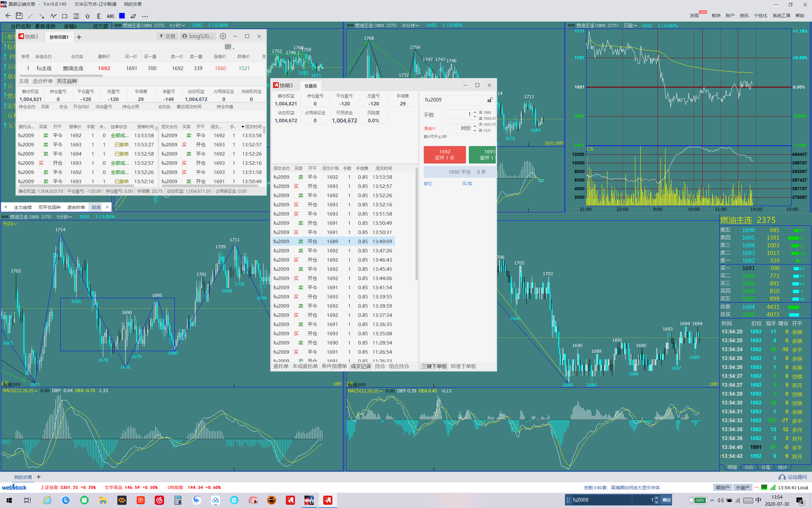Select the golden ratio lines tool

(76, 16)
